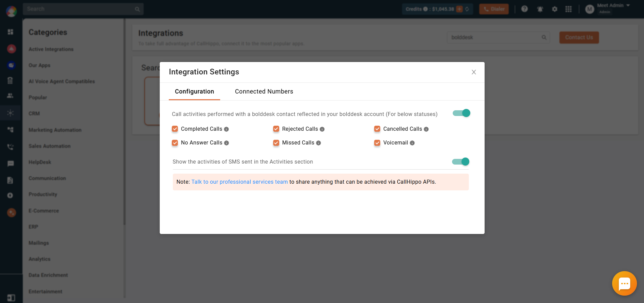The image size is (644, 303).
Task: Click the info icon beside Voicemail
Action: (x=412, y=143)
